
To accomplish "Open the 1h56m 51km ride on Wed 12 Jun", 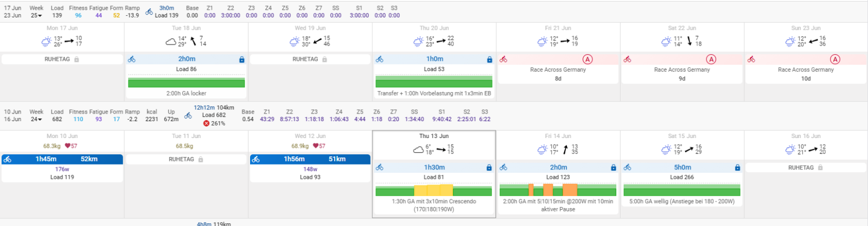I will (310, 159).
